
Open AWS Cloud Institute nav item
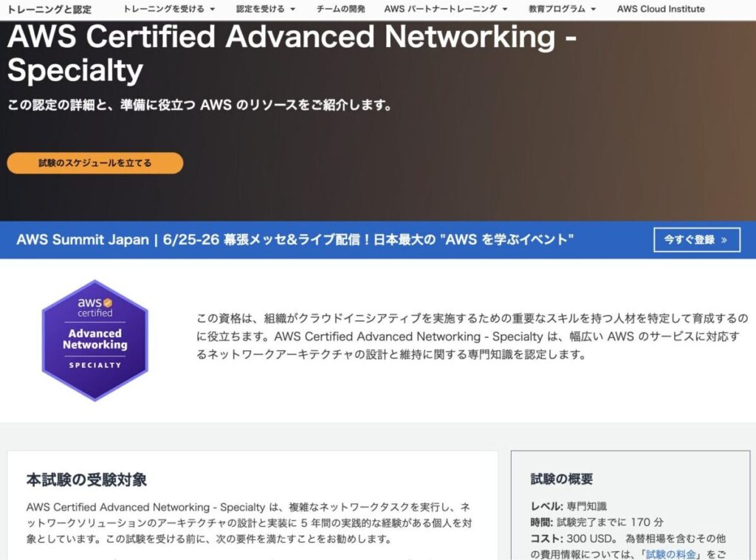[661, 9]
